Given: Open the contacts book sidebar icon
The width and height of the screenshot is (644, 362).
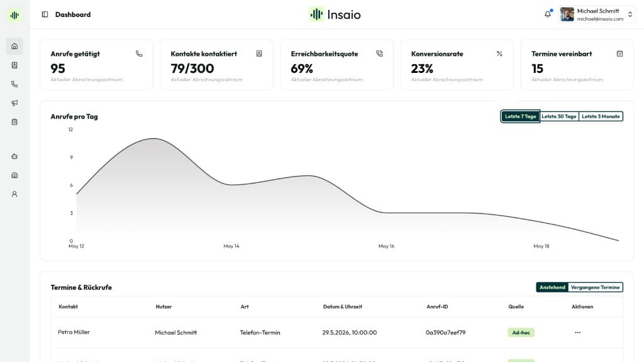Looking at the screenshot, I should coord(14,65).
